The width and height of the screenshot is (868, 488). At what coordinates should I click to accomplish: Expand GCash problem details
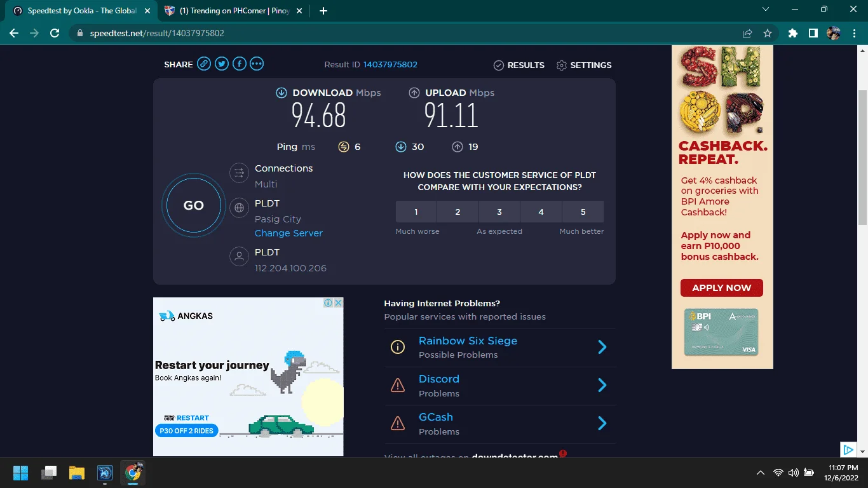[x=602, y=423]
